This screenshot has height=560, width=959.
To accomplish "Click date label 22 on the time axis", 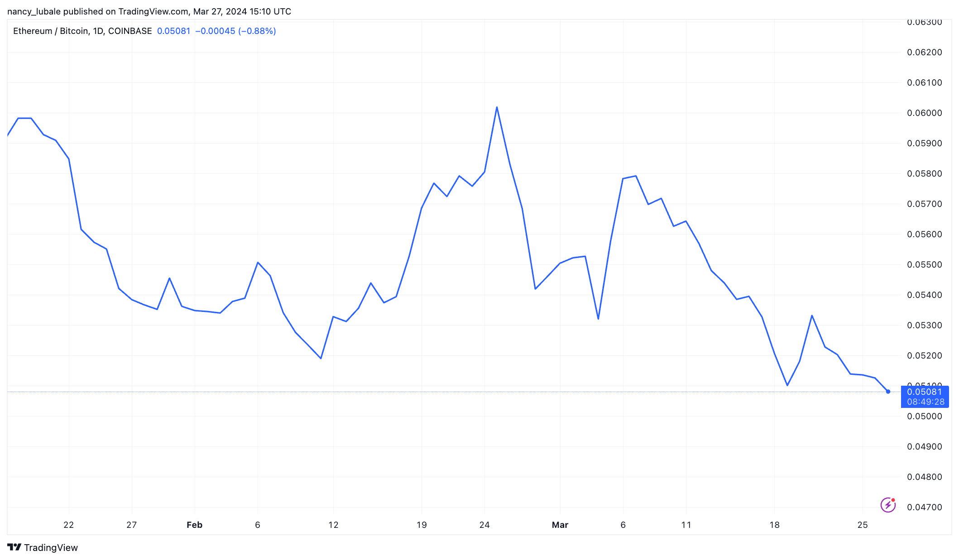I will click(x=69, y=525).
